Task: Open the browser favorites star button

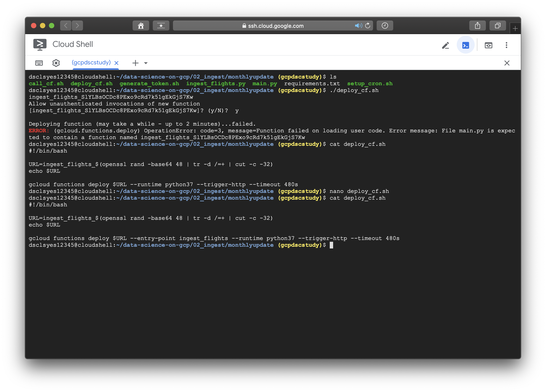Action: (161, 26)
